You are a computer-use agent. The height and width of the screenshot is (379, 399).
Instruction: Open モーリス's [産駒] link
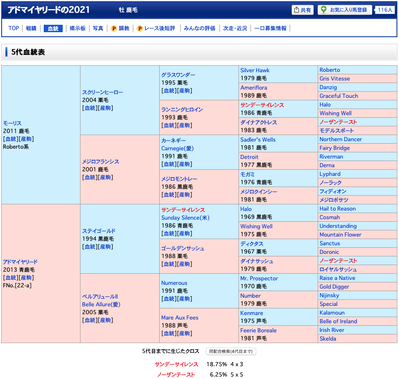click(x=26, y=139)
